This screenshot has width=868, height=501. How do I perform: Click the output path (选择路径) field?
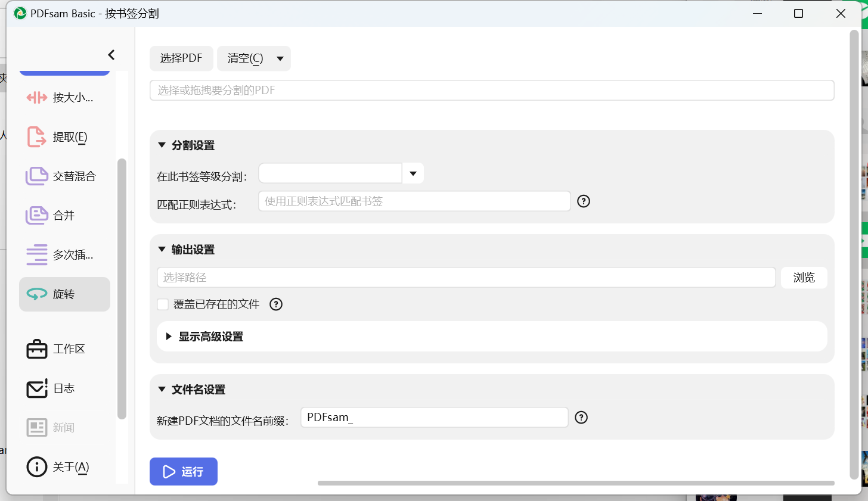466,278
